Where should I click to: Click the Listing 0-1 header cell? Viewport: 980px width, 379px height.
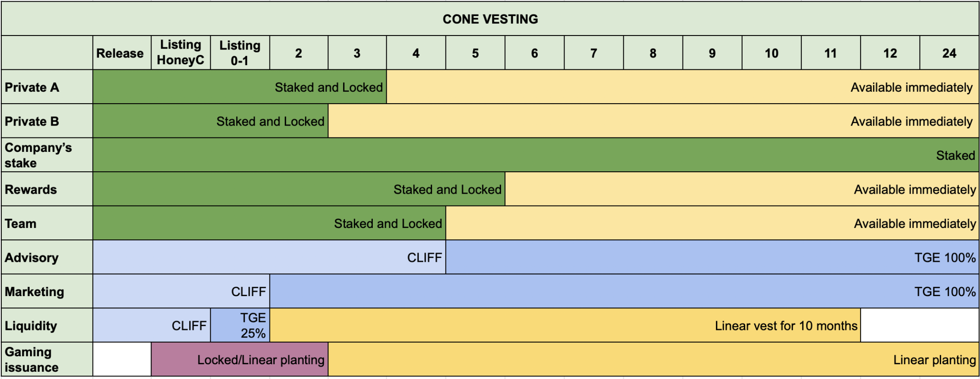(240, 53)
